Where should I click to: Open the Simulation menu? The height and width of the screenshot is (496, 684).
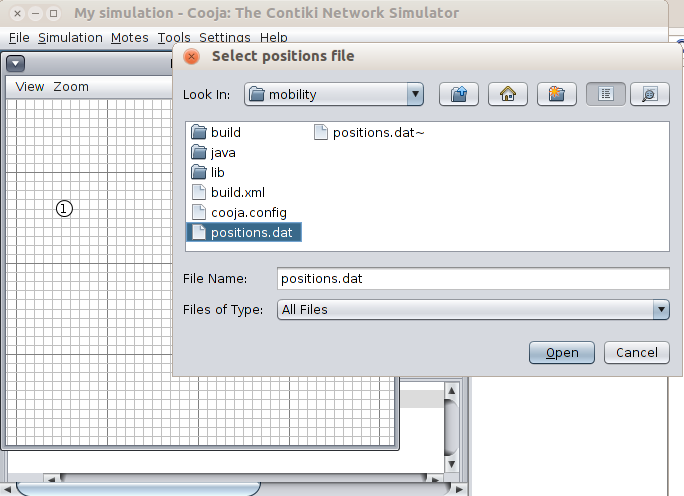coord(70,38)
